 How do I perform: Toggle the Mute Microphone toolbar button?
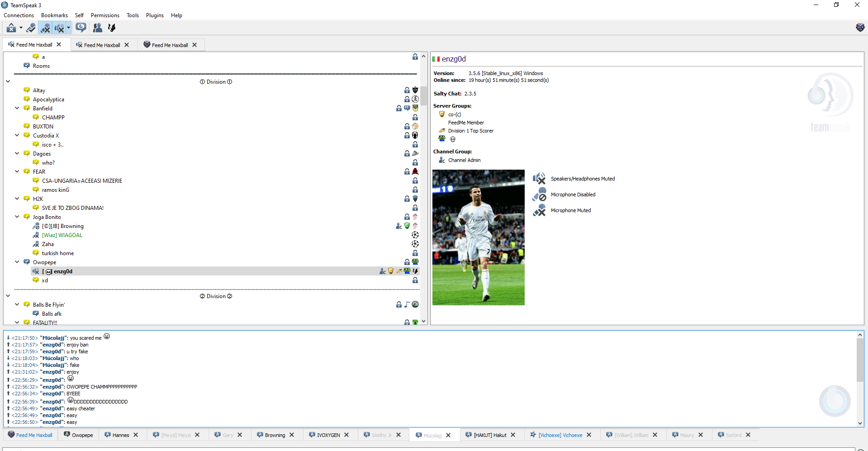45,28
